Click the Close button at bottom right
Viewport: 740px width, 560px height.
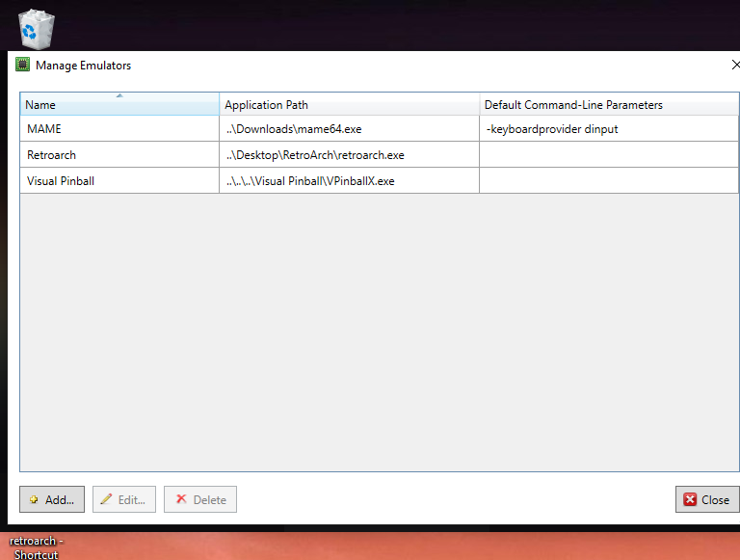click(x=707, y=499)
